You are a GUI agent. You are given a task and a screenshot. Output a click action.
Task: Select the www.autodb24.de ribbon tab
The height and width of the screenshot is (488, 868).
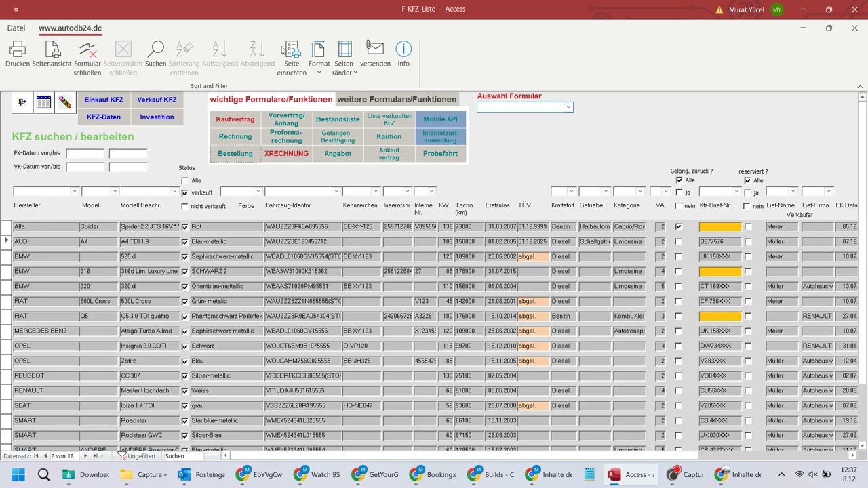coord(70,28)
